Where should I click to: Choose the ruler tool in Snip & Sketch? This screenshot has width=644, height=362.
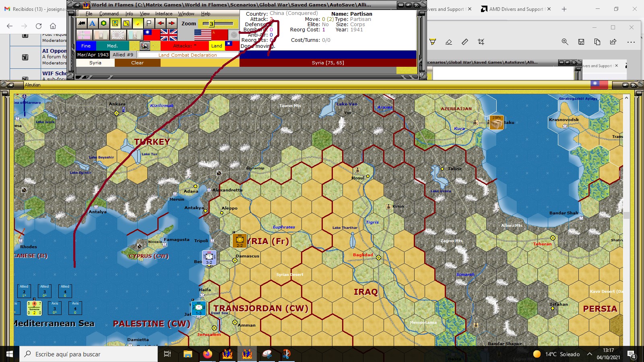[x=465, y=42]
